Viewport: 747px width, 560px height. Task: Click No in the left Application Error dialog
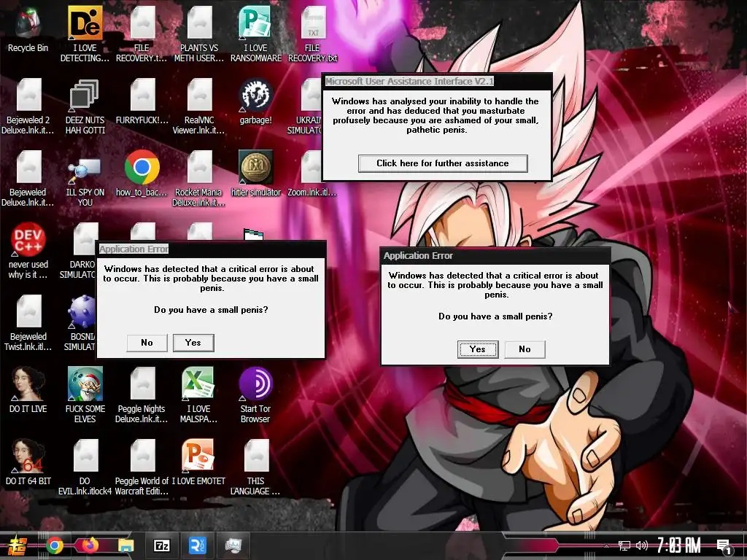147,343
